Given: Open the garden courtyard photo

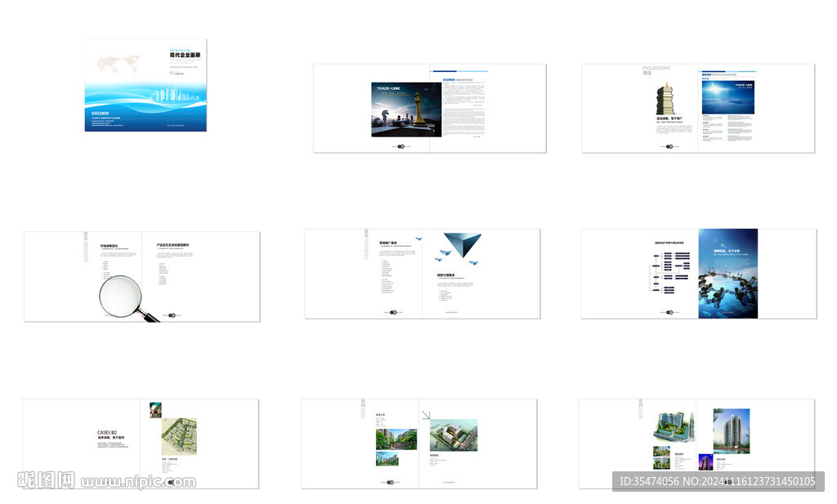Looking at the screenshot, I should [396, 439].
